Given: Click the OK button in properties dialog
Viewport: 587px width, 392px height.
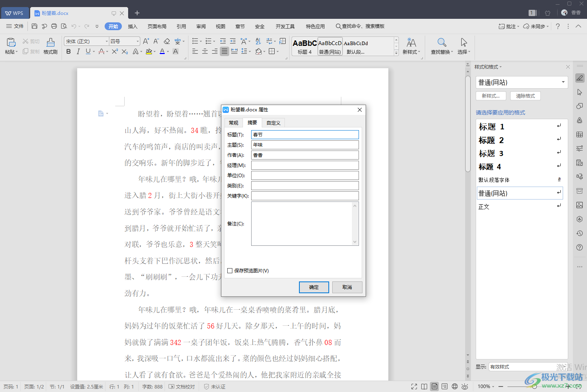Looking at the screenshot, I should (314, 287).
